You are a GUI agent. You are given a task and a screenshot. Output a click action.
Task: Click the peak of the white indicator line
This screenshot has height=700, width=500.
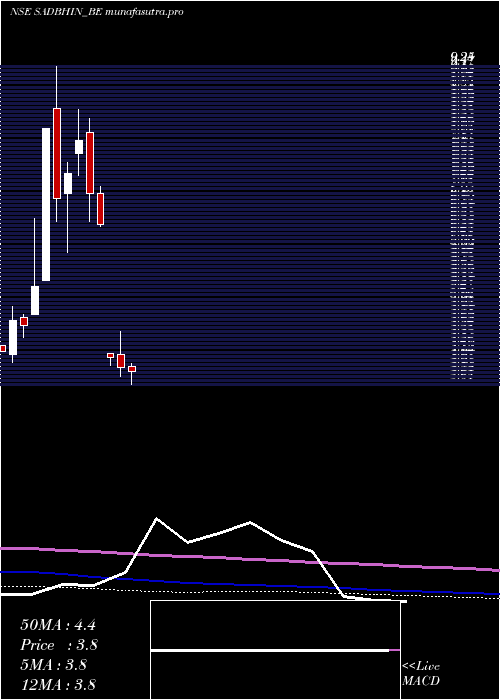(156, 518)
